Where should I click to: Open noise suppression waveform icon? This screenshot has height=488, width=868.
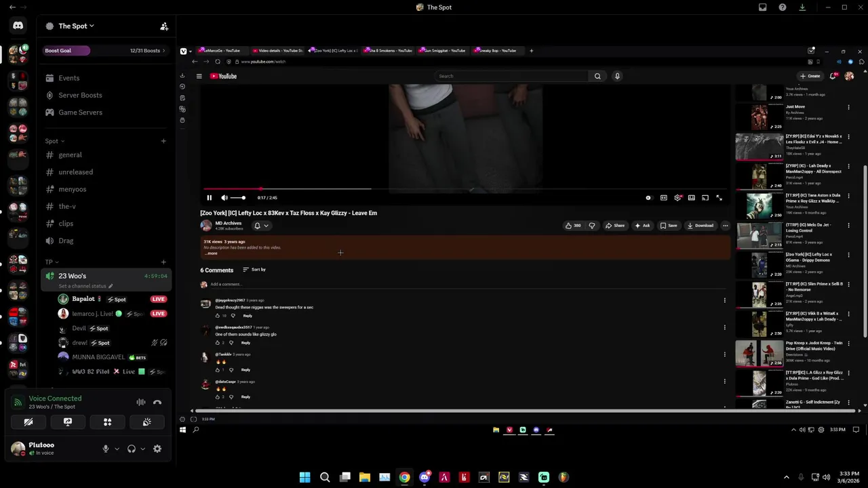(x=141, y=403)
